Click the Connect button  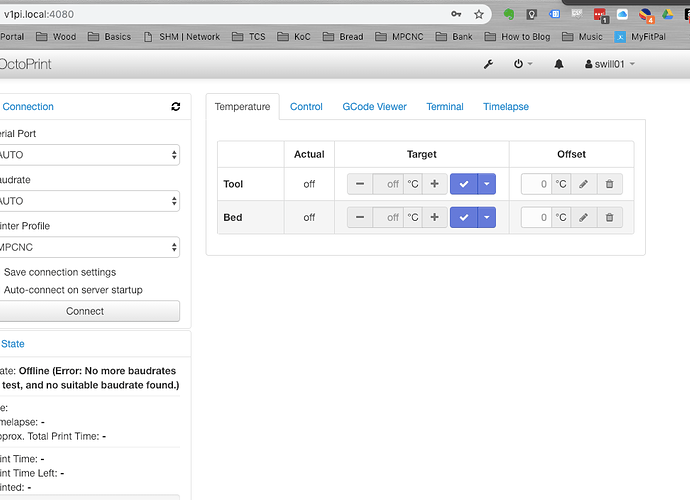pos(88,311)
